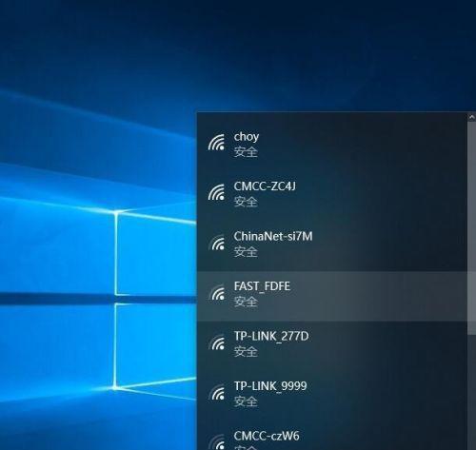Click the Wi-Fi signal icon for ChinaNet-si7M
The width and height of the screenshot is (476, 450).
216,243
